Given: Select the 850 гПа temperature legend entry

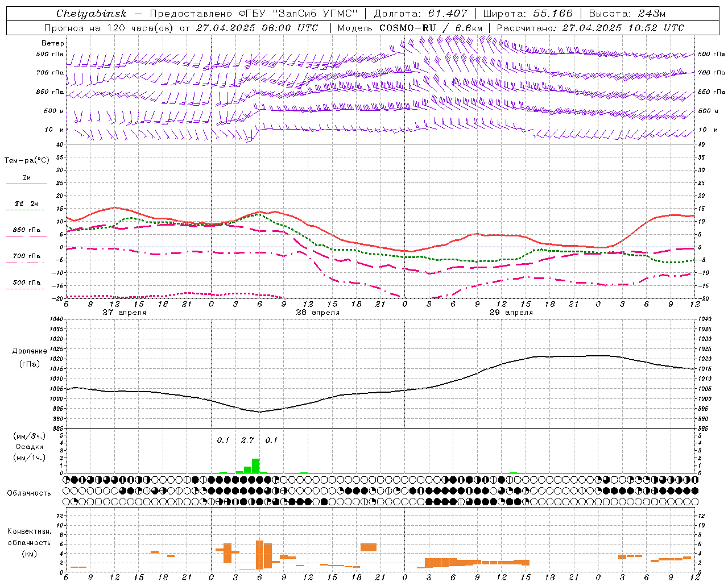Looking at the screenshot, I should (x=27, y=230).
